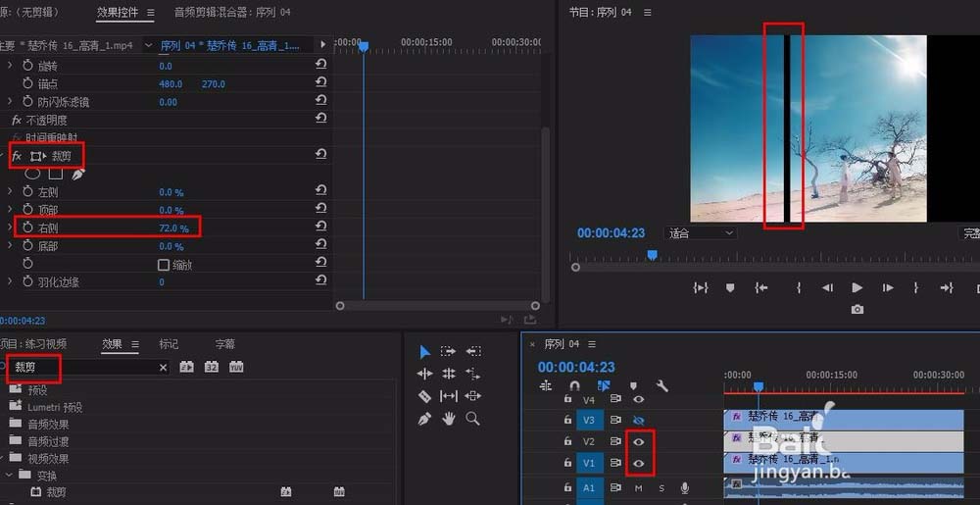This screenshot has width=980, height=505.
Task: Select the Slide tool
Action: 473,396
